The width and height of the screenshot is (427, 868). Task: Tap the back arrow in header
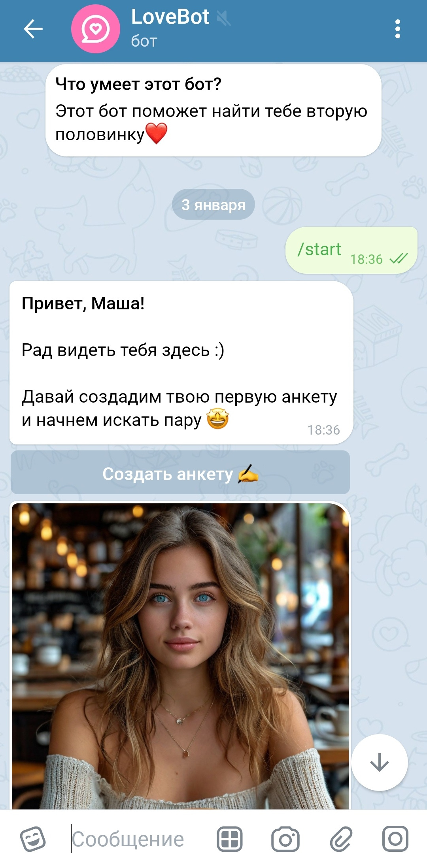33,29
